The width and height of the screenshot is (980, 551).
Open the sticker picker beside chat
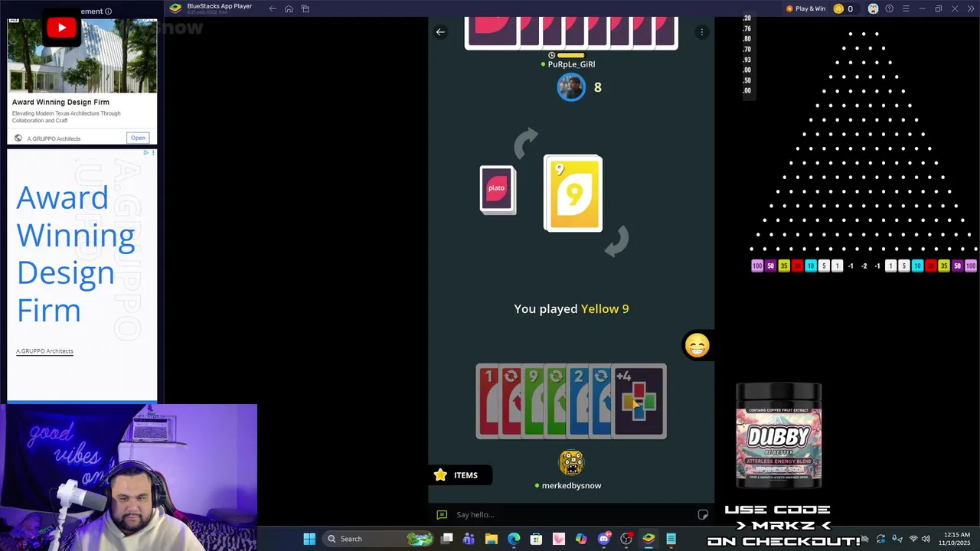point(703,514)
